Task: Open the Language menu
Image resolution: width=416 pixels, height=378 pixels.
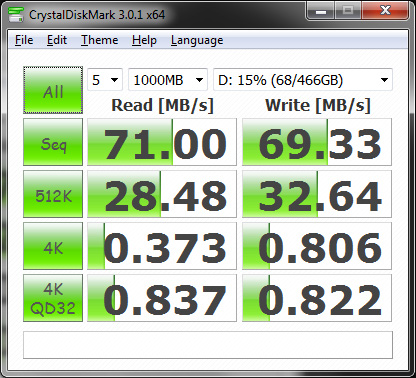Action: click(x=197, y=40)
